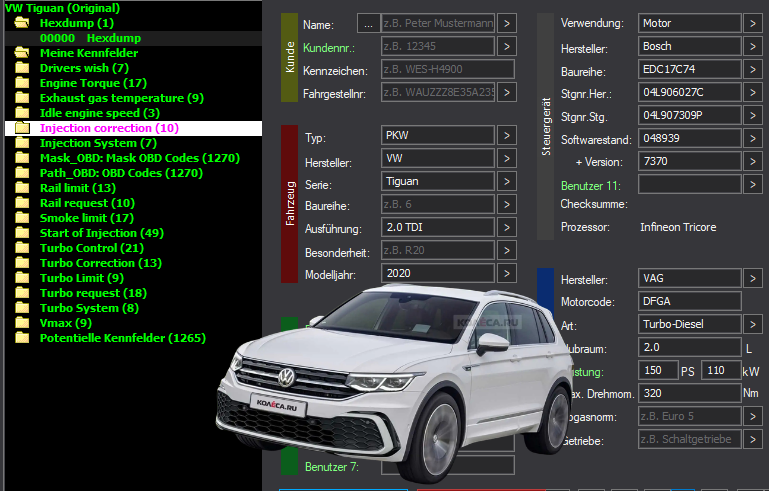
Task: Click the Turbo request folder icon
Action: 22,293
